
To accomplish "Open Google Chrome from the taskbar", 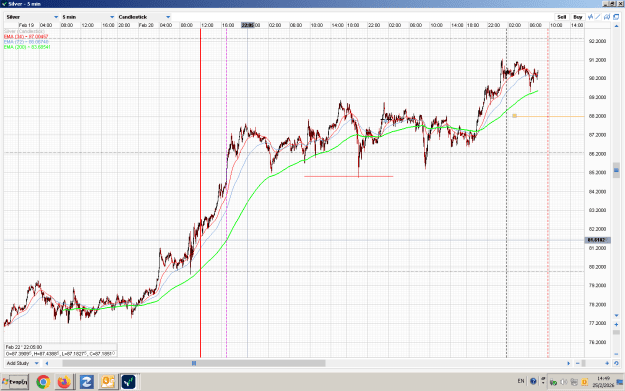I will click(43, 382).
